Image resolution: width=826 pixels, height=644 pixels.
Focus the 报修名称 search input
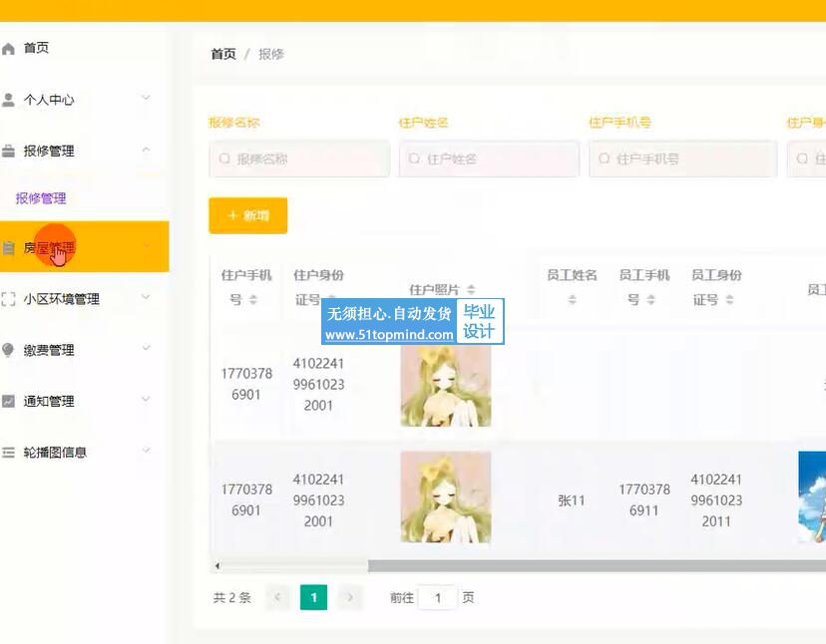pos(299,159)
